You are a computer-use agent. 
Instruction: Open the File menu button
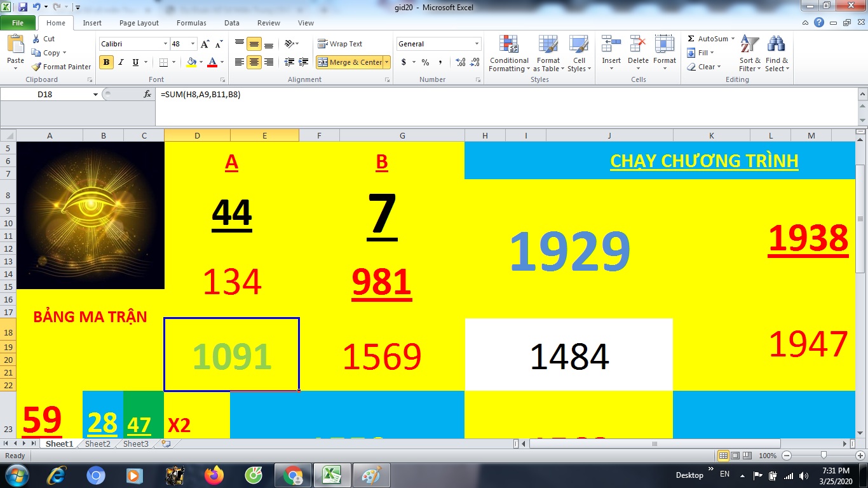pos(18,23)
